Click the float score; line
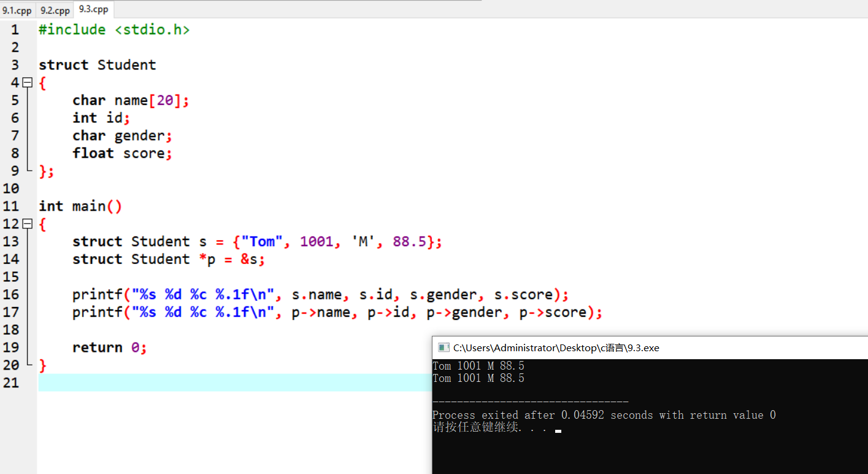Screen dimensions: 868x474 coord(123,153)
